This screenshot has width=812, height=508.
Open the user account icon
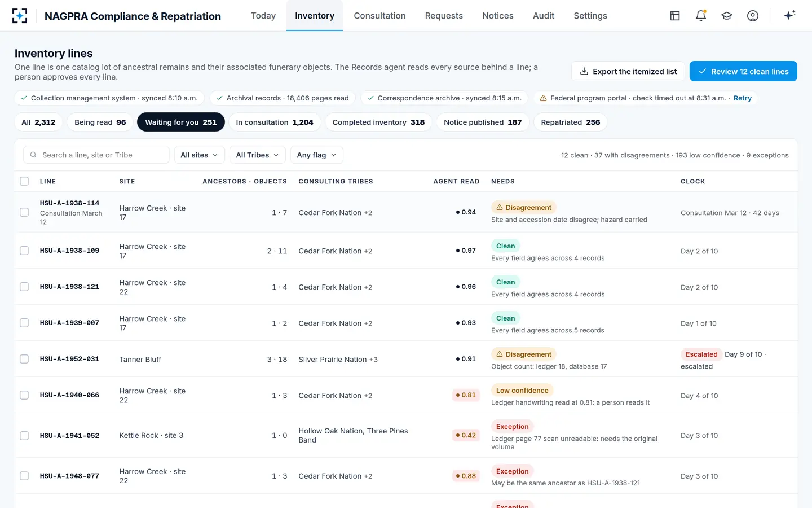coord(753,16)
